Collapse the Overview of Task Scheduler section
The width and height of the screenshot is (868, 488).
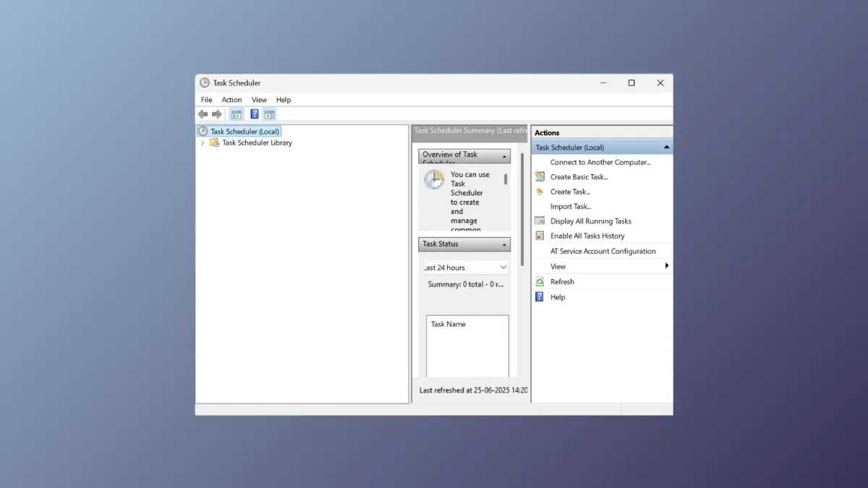(x=504, y=155)
